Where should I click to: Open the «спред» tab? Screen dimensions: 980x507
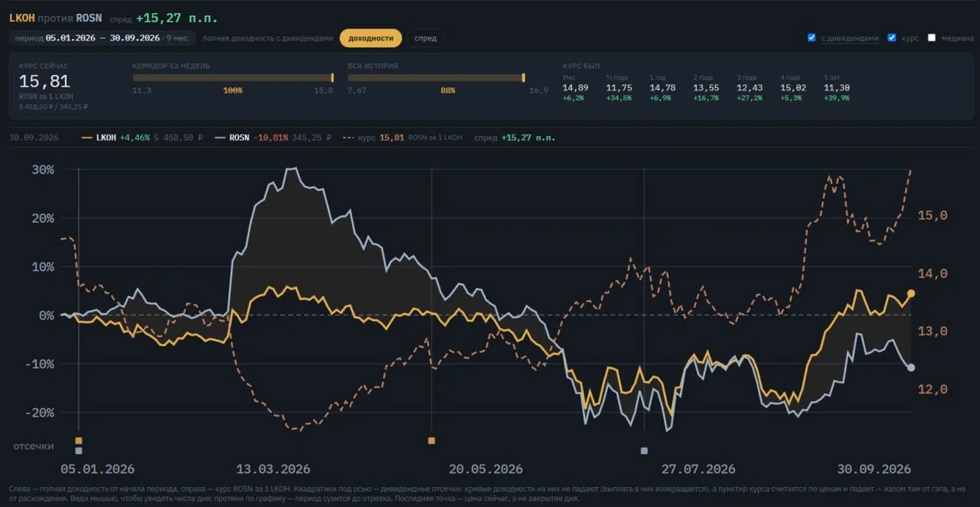point(426,38)
